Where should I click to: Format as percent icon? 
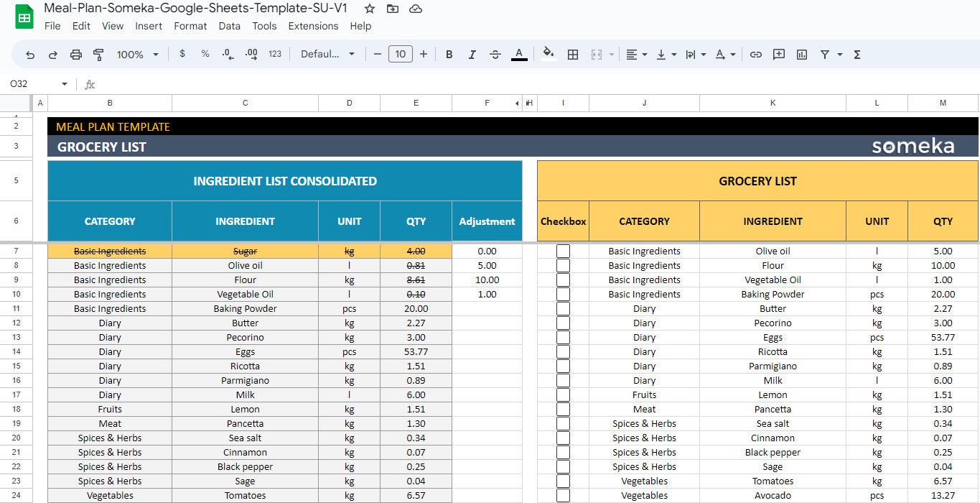[x=205, y=54]
